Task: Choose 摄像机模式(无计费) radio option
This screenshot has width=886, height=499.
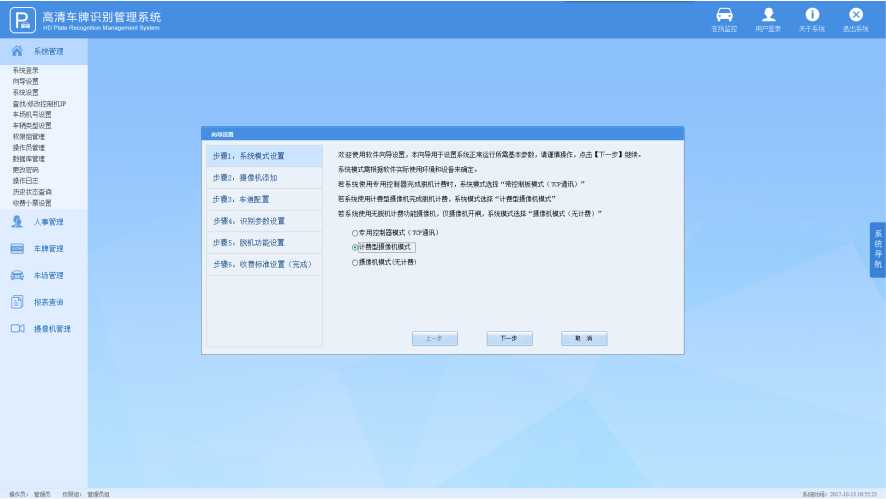Action: pos(354,262)
